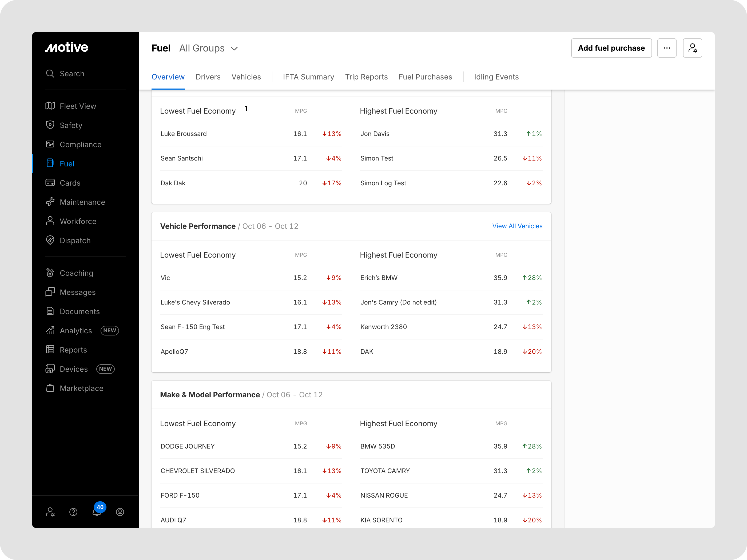Open Fleet View map icon in sidebar
Image resolution: width=747 pixels, height=560 pixels.
coord(50,106)
